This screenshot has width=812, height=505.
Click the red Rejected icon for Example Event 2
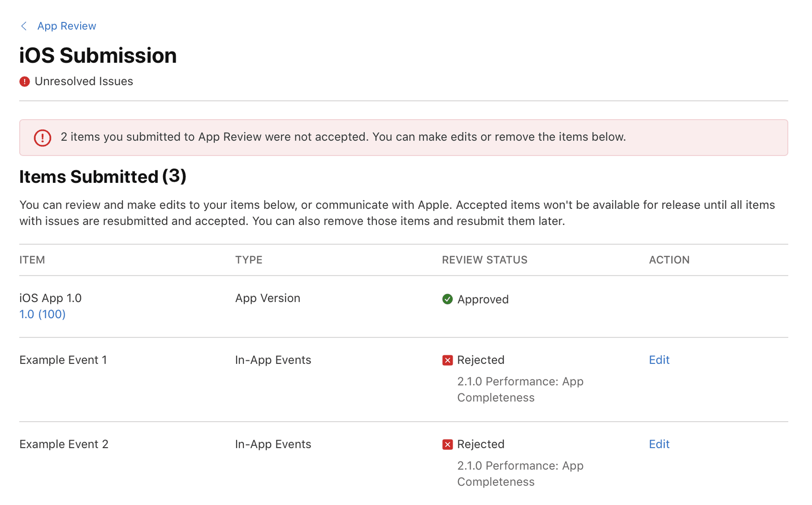pyautogui.click(x=447, y=445)
